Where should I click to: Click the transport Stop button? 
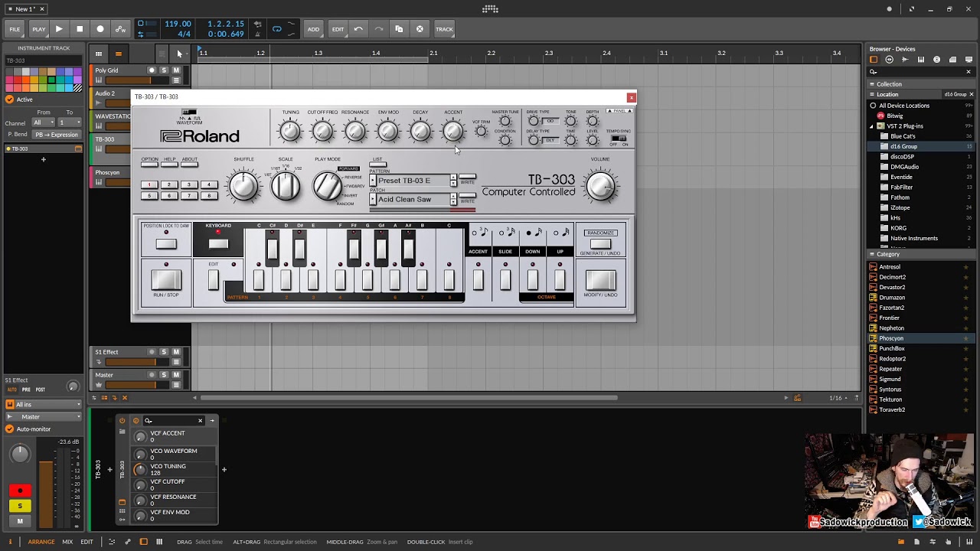click(x=80, y=29)
